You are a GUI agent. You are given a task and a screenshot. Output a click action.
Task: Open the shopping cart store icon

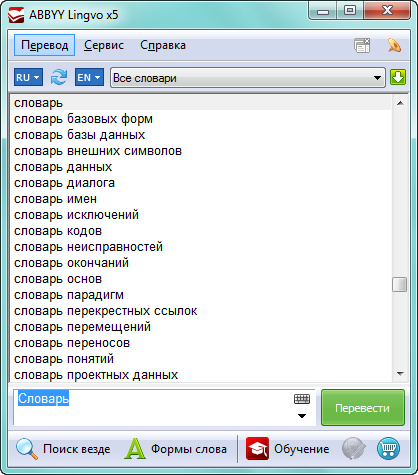click(388, 448)
